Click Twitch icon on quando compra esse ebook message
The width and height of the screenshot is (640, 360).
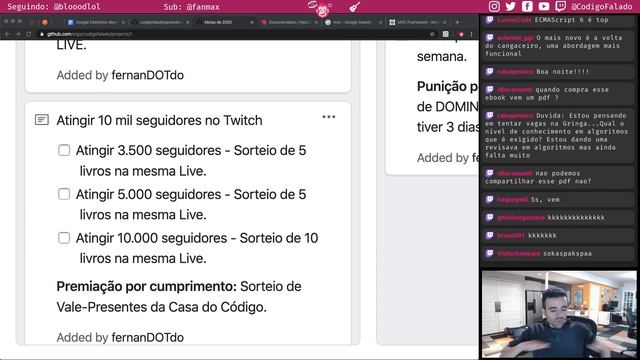(489, 90)
